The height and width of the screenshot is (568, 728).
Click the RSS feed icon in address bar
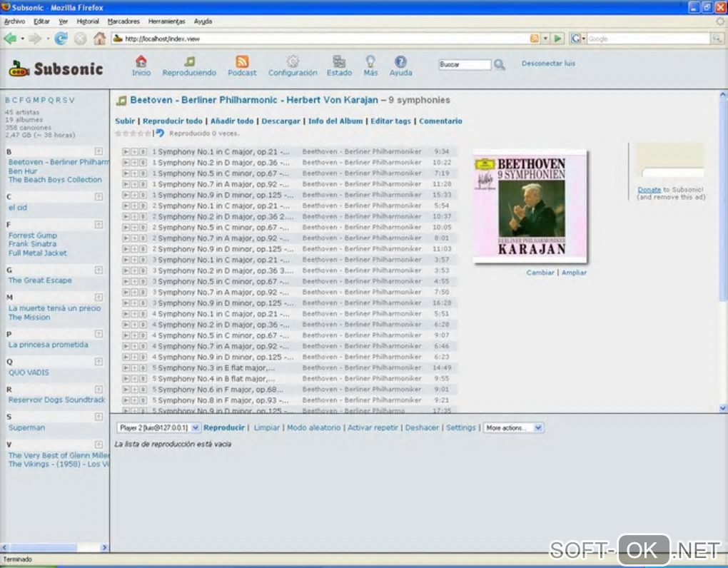coord(535,39)
